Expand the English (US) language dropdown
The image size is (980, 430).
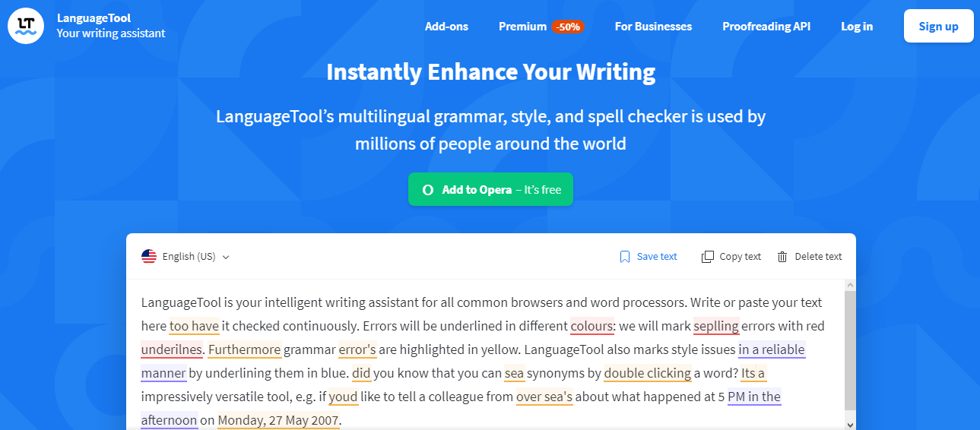pos(226,257)
